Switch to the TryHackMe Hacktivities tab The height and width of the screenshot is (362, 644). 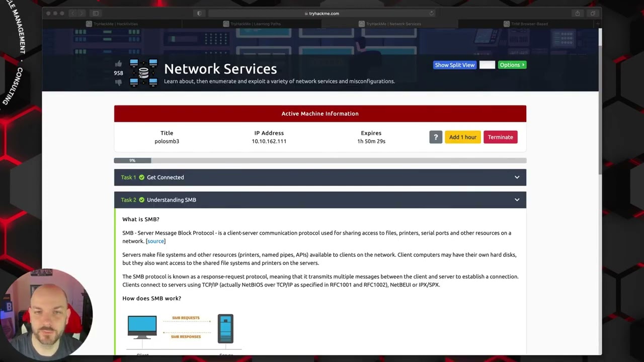112,24
